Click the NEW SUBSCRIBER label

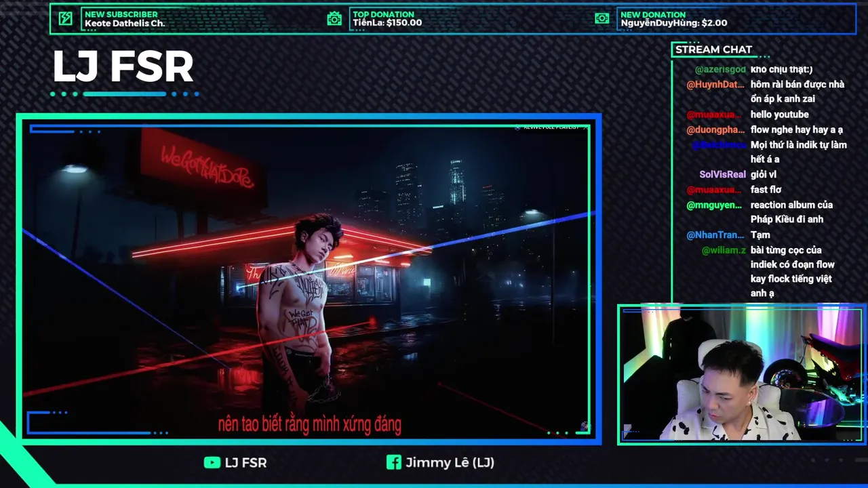pyautogui.click(x=121, y=14)
